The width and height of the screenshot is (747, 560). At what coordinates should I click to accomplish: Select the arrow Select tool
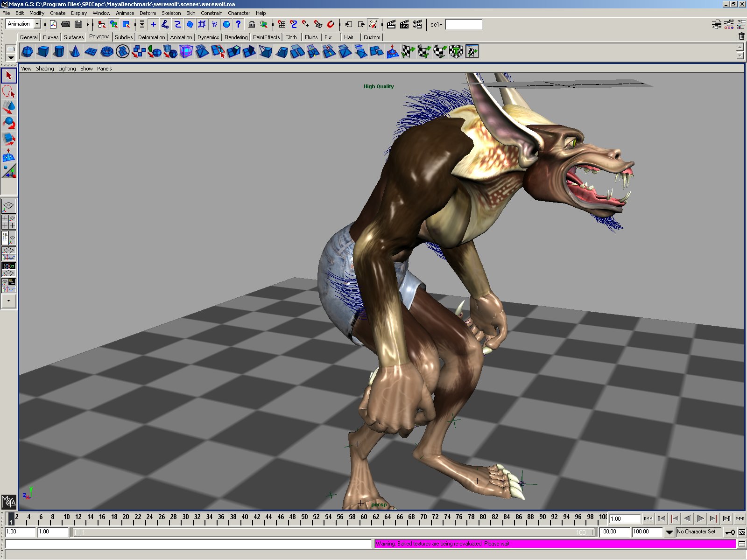pos(9,76)
